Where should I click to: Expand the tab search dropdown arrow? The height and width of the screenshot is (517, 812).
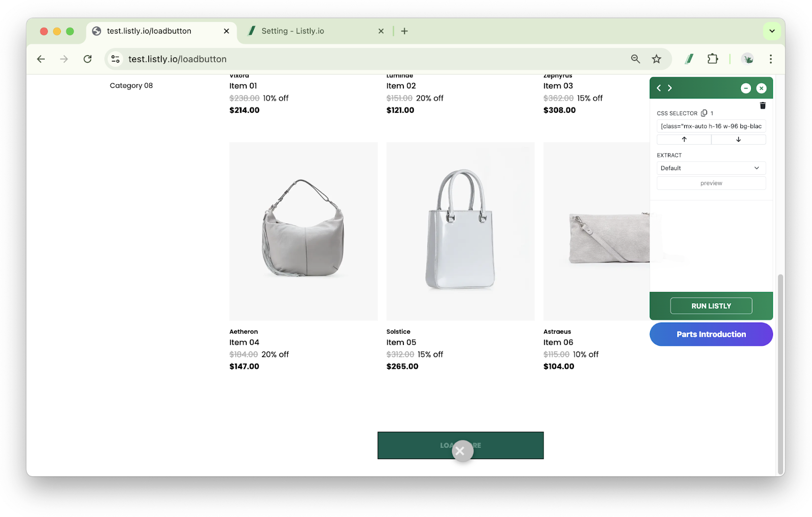(x=772, y=31)
